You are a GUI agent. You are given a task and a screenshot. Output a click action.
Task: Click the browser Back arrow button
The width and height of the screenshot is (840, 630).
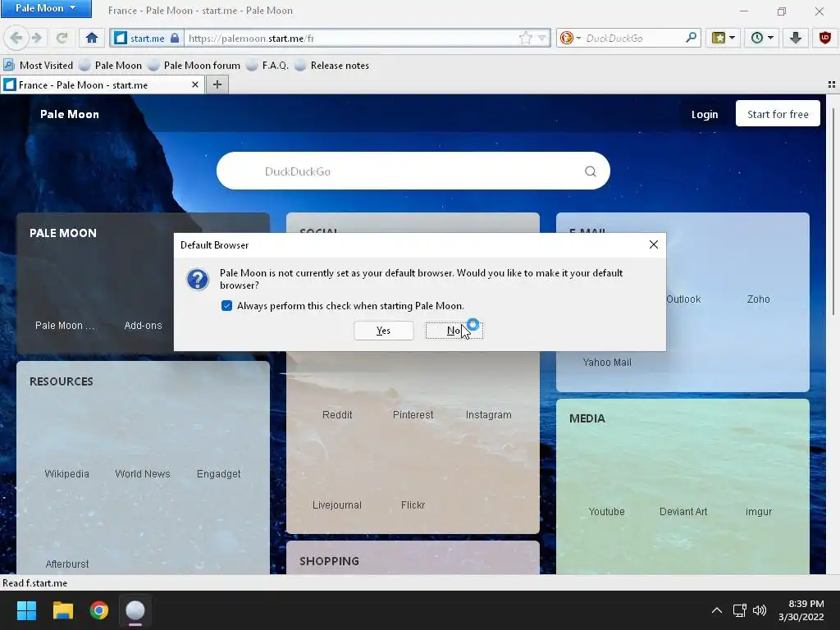click(16, 38)
